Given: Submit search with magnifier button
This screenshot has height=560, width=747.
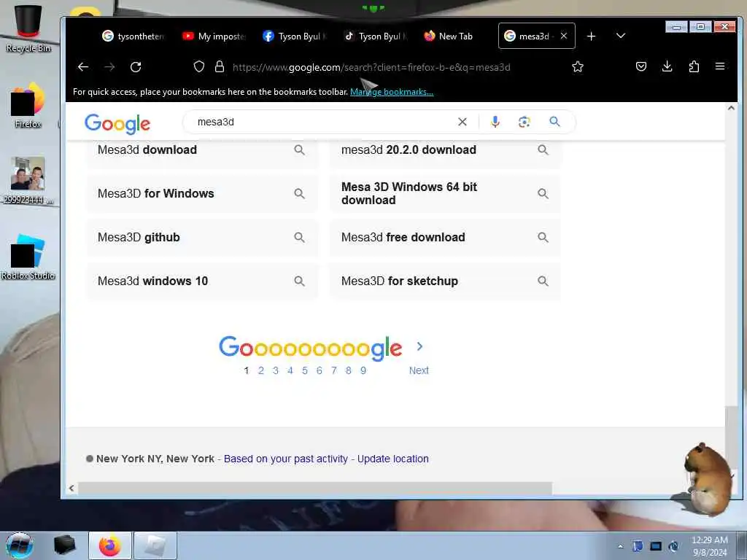Looking at the screenshot, I should [554, 122].
